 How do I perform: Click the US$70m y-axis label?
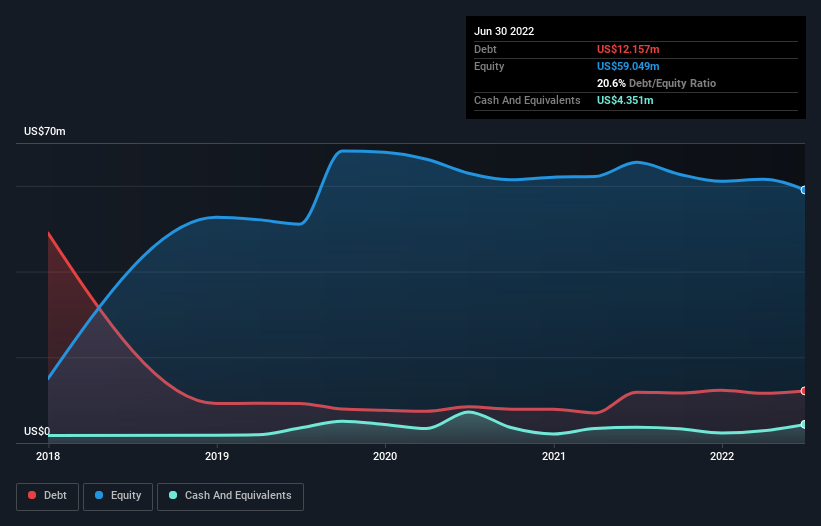click(x=45, y=131)
